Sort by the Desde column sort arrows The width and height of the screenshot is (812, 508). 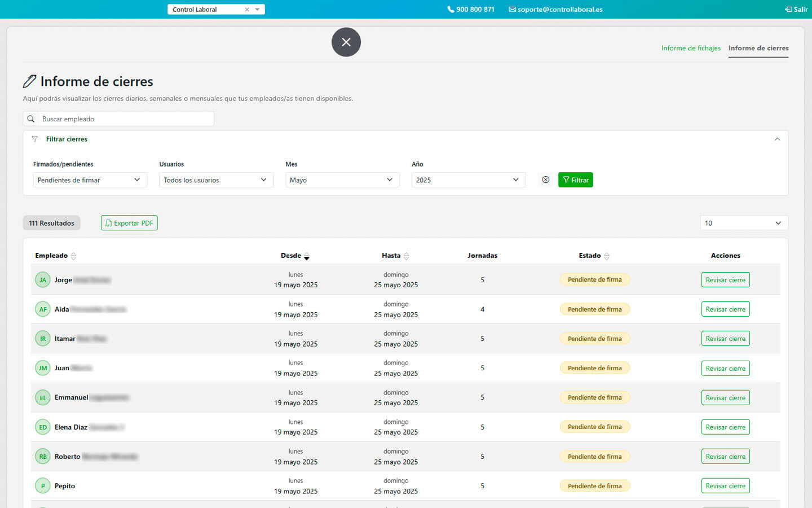click(x=307, y=256)
